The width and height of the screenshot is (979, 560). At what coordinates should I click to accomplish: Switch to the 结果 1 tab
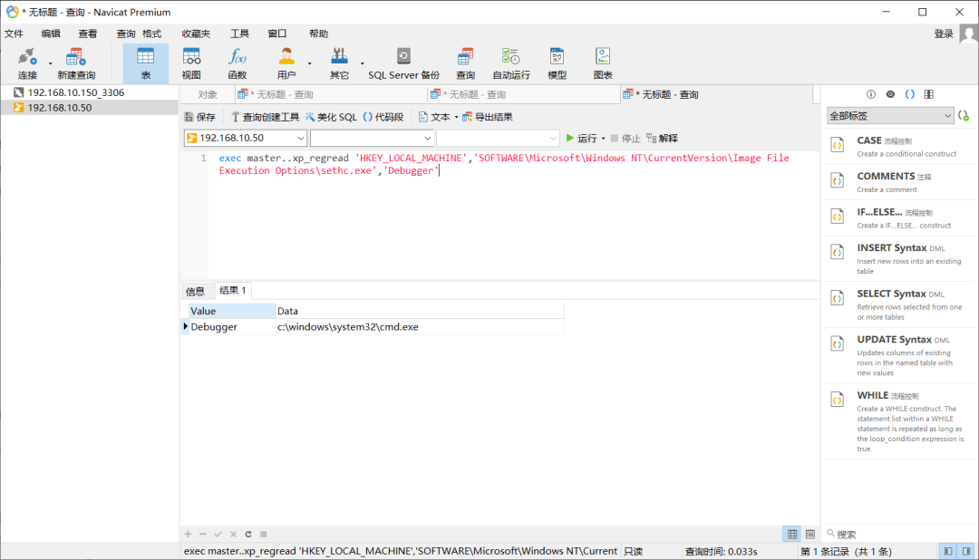click(x=233, y=291)
